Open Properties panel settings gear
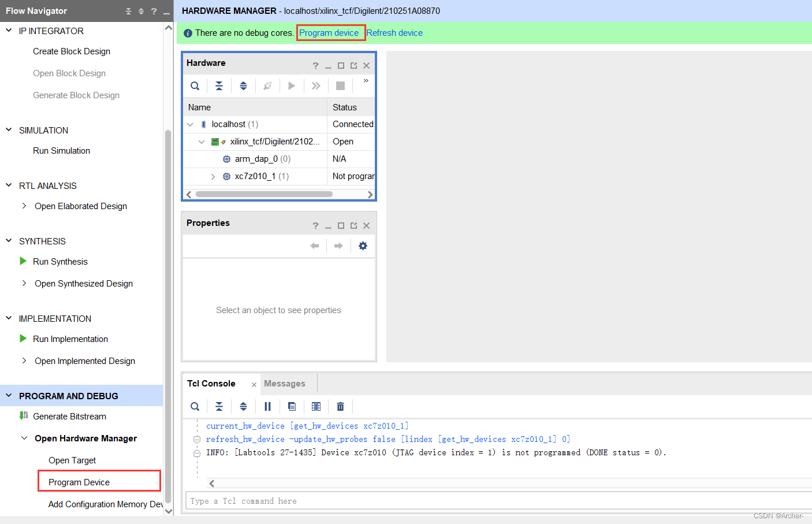Image resolution: width=812 pixels, height=524 pixels. coord(363,246)
